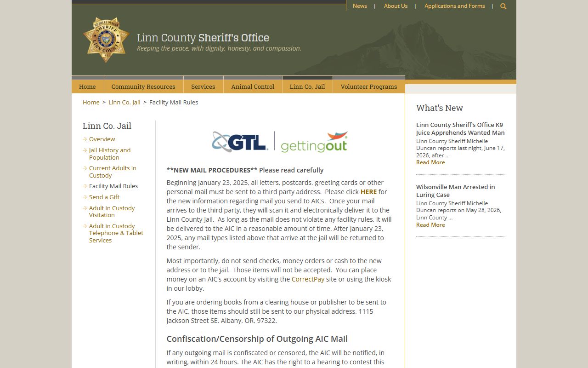Open the Animal Control navigation tab
Image resolution: width=588 pixels, height=368 pixels.
(x=253, y=86)
